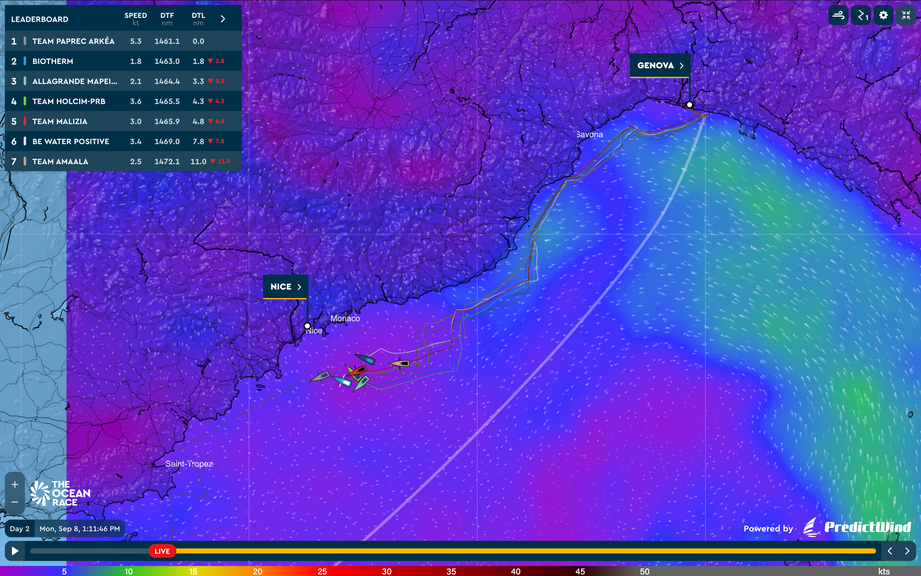921x576 pixels.
Task: Click the Savona map label
Action: click(589, 134)
